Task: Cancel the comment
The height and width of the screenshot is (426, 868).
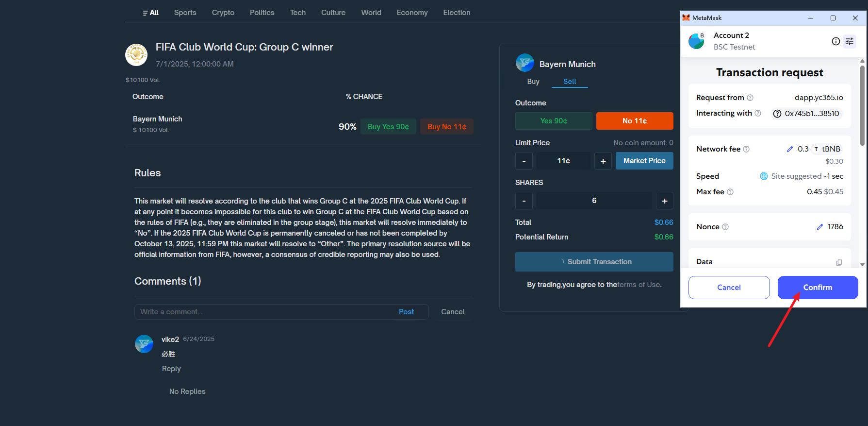Action: [453, 312]
